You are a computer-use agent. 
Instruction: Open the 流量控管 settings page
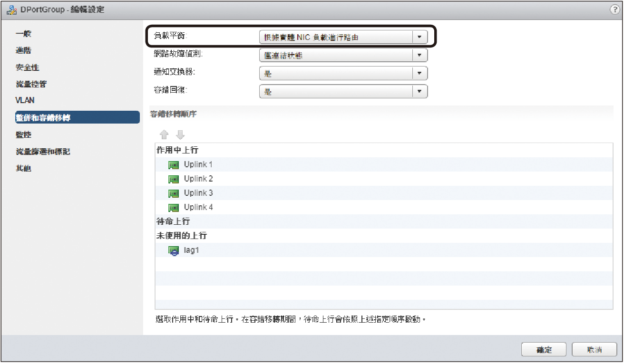pyautogui.click(x=31, y=84)
